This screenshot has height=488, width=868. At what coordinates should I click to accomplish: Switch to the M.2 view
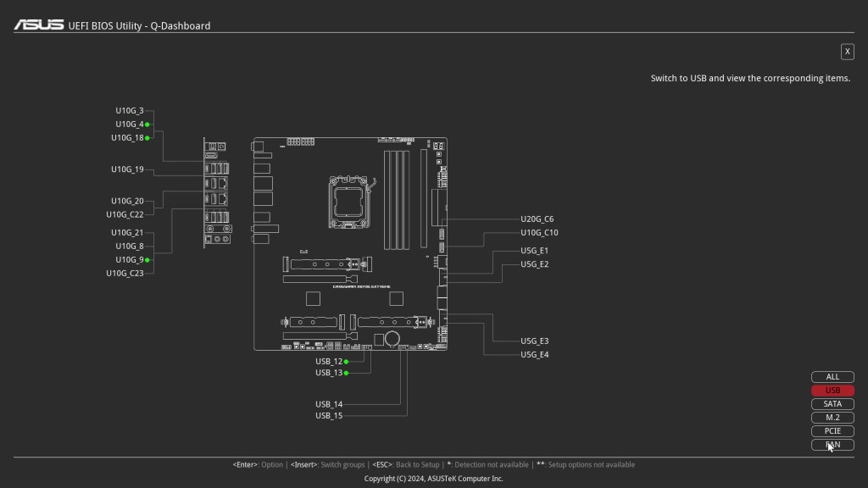pos(832,418)
